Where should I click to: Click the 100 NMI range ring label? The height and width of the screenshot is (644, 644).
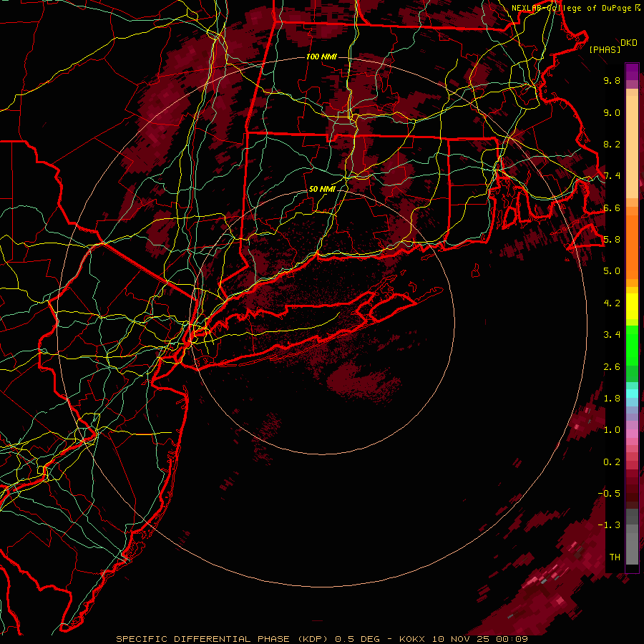pos(321,57)
